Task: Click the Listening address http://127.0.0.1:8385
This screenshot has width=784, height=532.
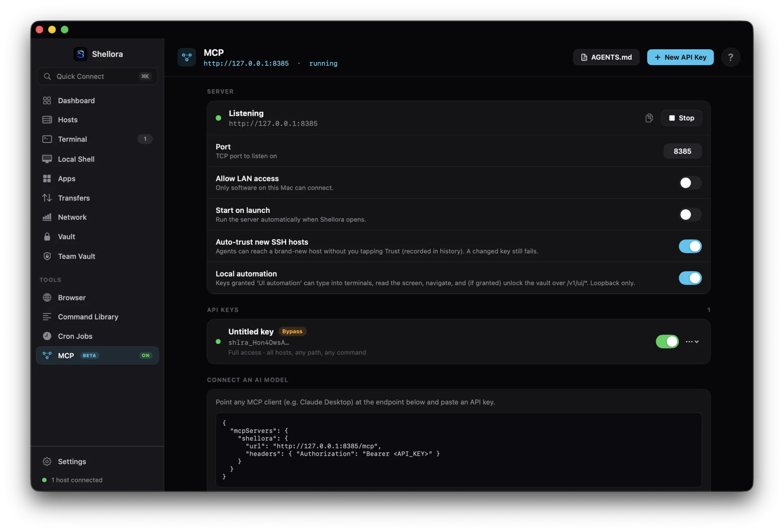Action: 273,124
